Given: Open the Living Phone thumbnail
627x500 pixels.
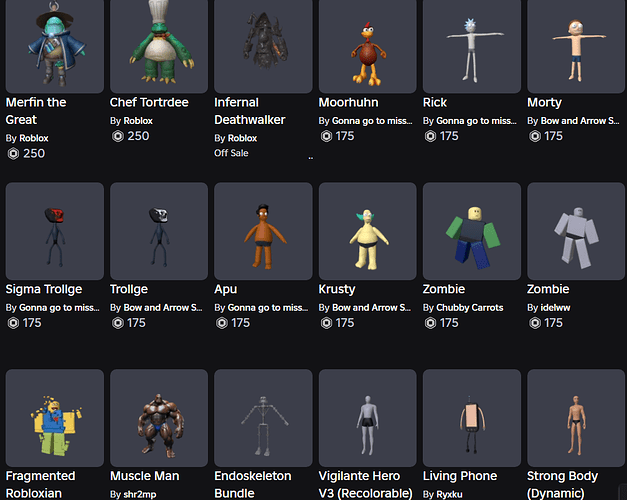Looking at the screenshot, I should click(x=472, y=418).
